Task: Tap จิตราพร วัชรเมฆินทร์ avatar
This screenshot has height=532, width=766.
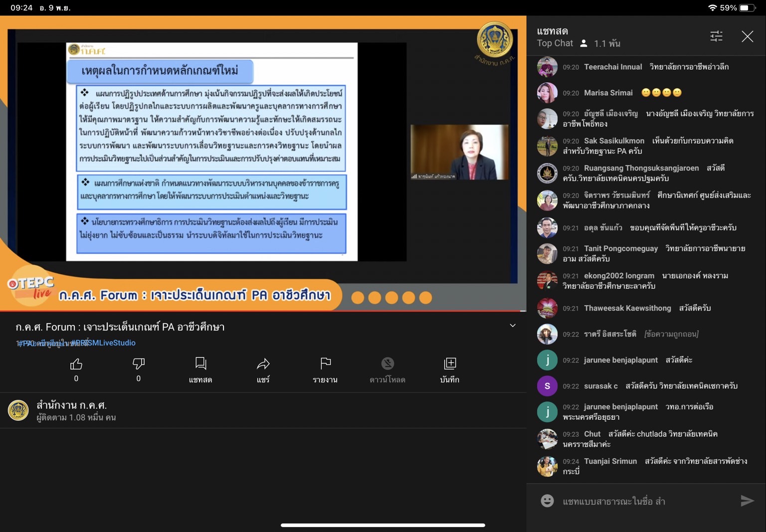Action: click(547, 200)
